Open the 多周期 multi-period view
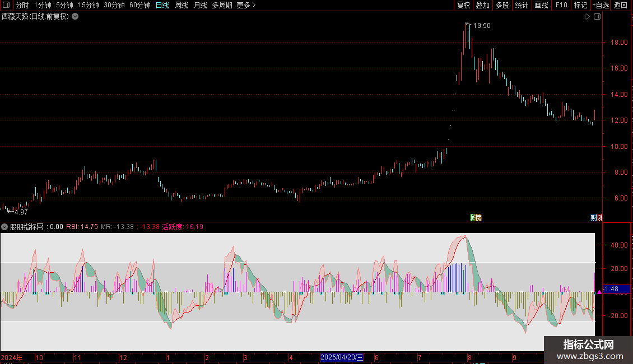The height and width of the screenshot is (364, 633). pyautogui.click(x=222, y=5)
